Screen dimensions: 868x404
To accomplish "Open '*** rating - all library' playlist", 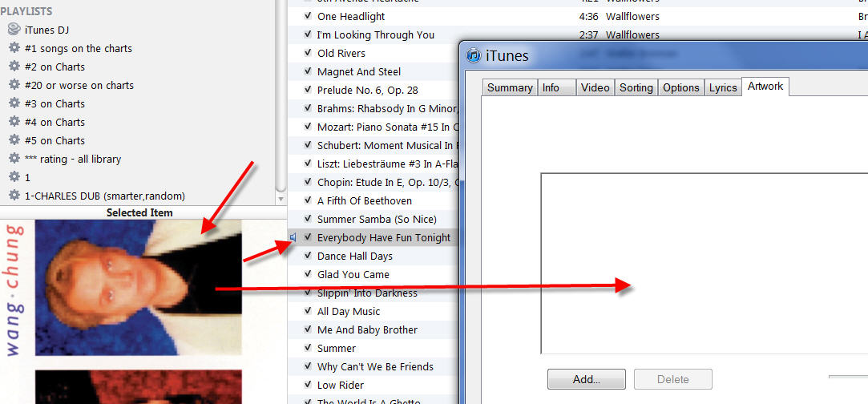I will pyautogui.click(x=72, y=160).
